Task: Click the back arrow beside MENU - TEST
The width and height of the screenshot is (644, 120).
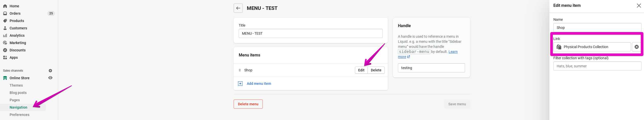Action: [238, 8]
